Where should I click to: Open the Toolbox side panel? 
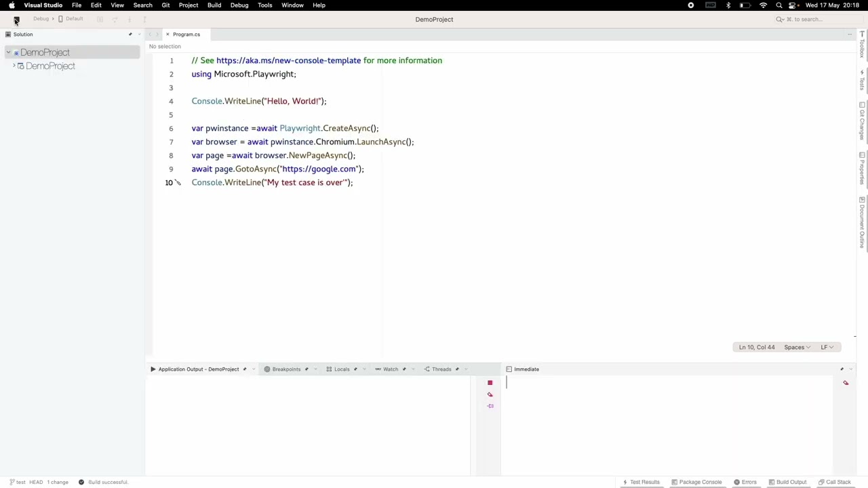click(x=862, y=45)
